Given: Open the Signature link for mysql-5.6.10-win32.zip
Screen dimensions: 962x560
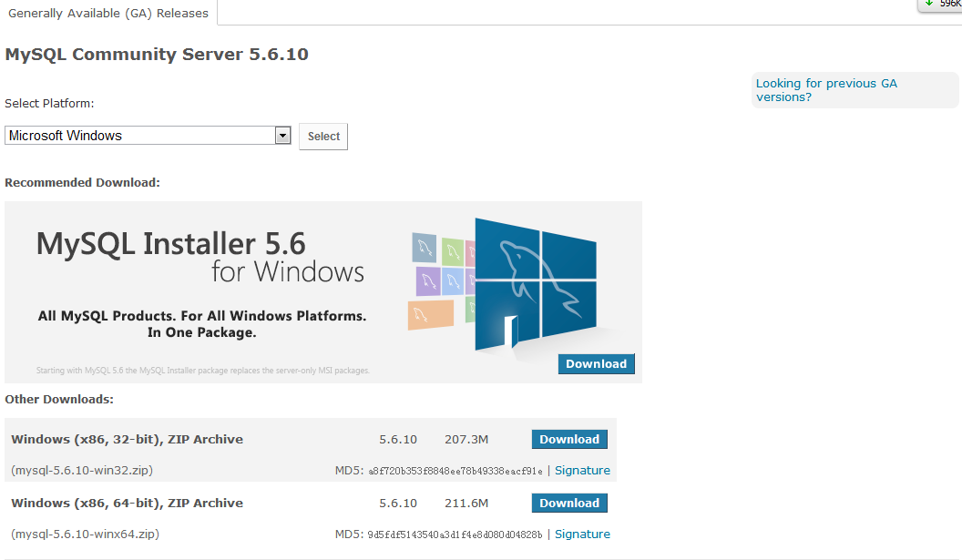Looking at the screenshot, I should click(582, 471).
